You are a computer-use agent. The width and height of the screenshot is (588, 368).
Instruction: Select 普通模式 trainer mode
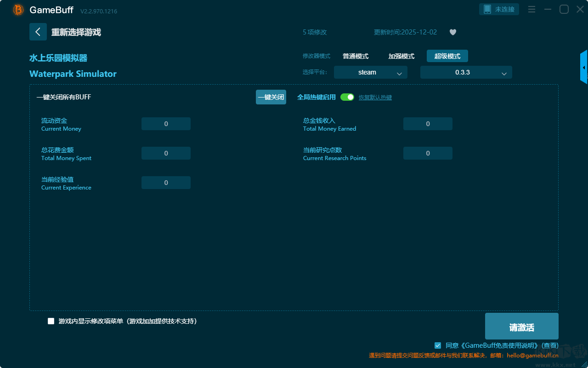[356, 56]
